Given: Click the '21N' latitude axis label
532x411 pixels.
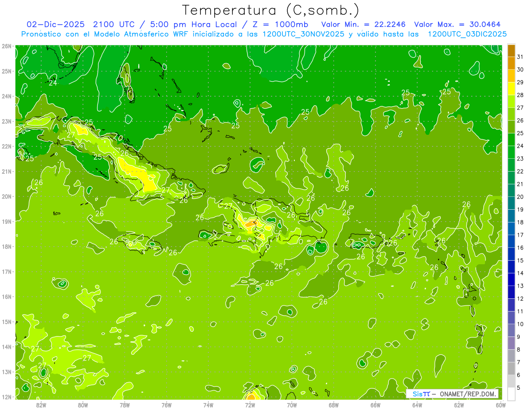Looking at the screenshot, I should tap(7, 172).
